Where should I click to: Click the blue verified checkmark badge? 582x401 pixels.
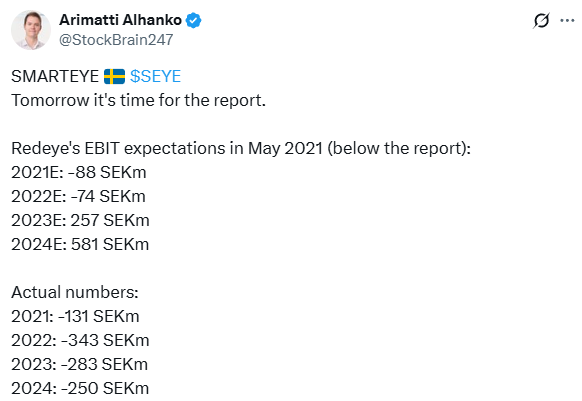tap(193, 20)
